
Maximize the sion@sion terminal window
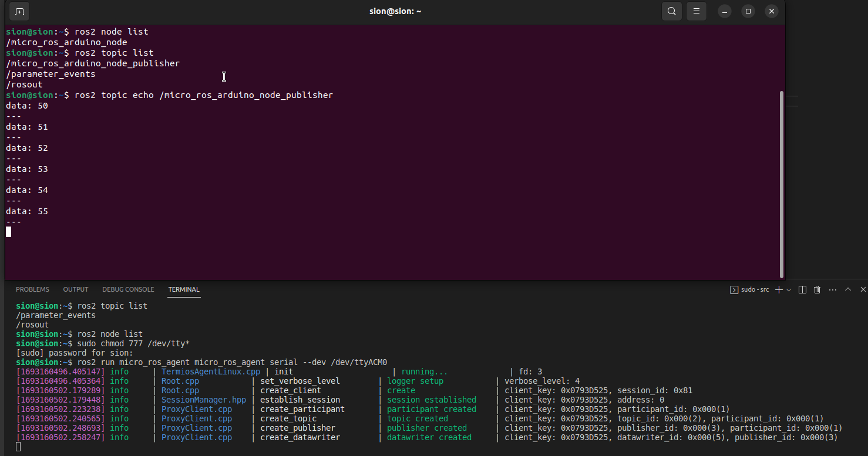(748, 11)
